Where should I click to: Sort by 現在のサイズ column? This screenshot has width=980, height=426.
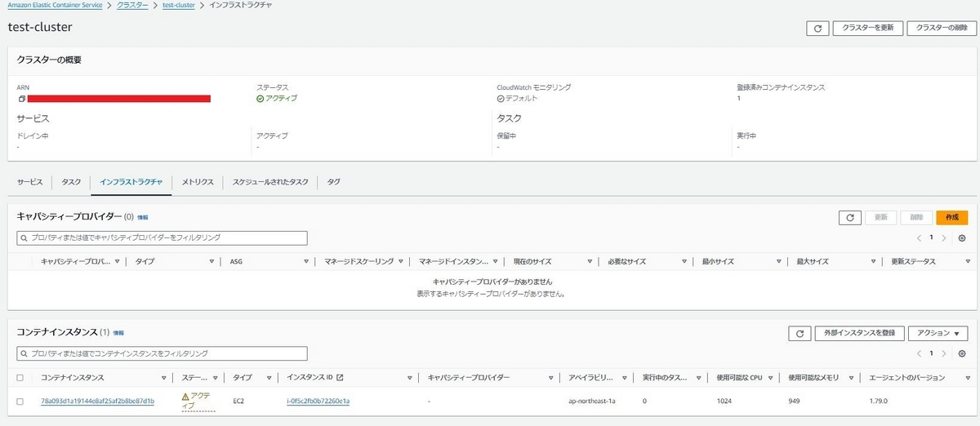(x=589, y=262)
